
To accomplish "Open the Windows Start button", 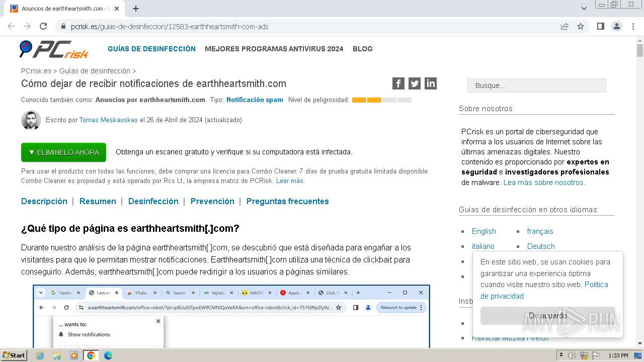I will 14,355.
